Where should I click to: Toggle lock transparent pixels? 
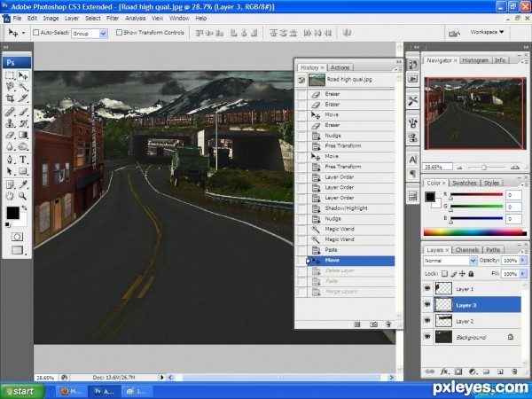[x=444, y=273]
